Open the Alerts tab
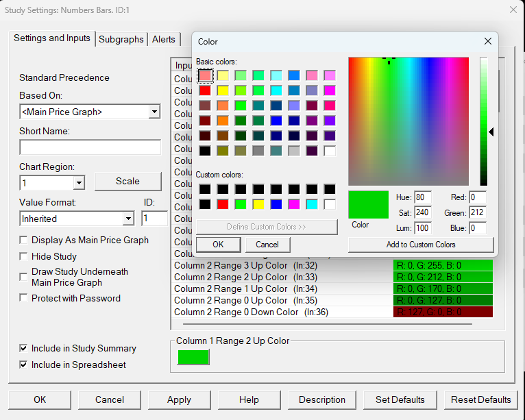 (x=164, y=39)
